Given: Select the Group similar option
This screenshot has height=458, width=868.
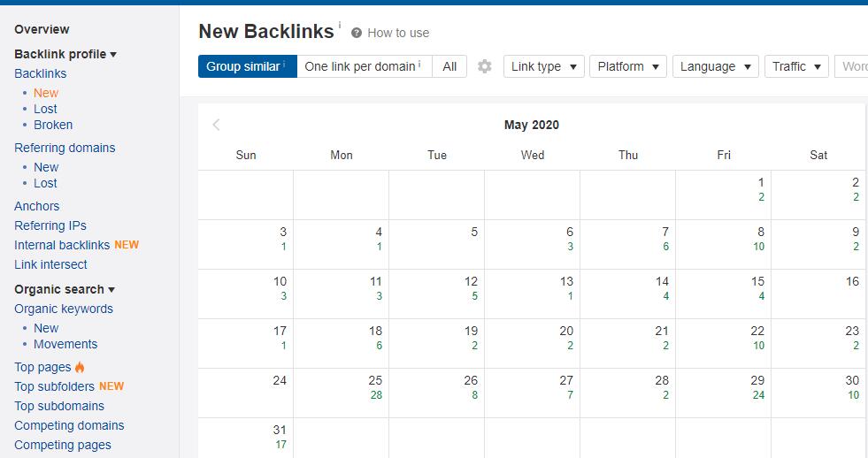Looking at the screenshot, I should [x=247, y=66].
